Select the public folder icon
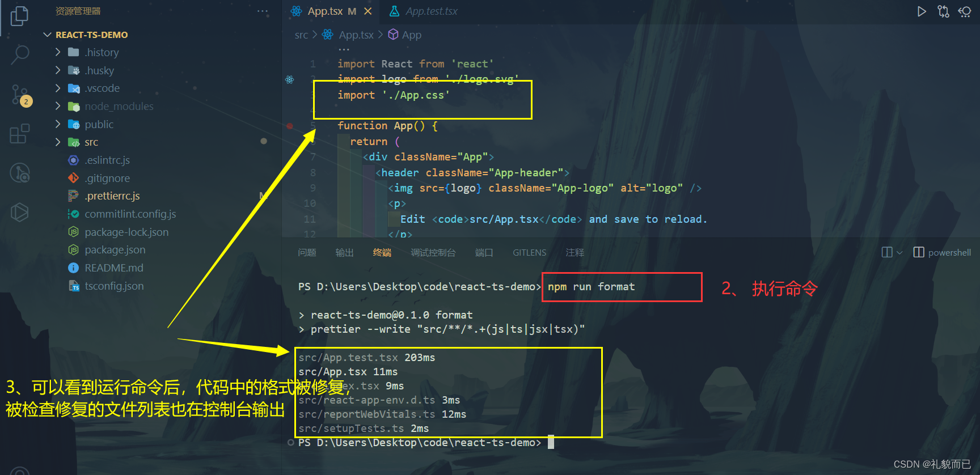 tap(74, 124)
